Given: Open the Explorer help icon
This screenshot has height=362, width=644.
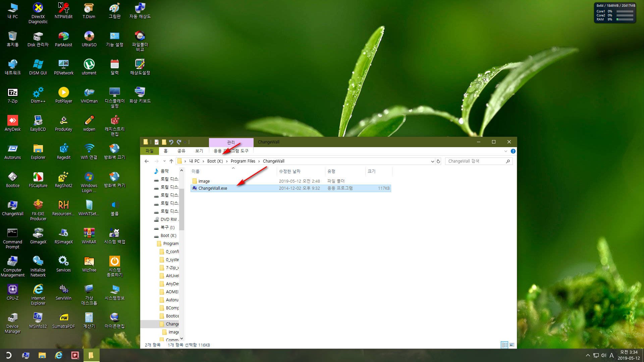Looking at the screenshot, I should coord(513,151).
